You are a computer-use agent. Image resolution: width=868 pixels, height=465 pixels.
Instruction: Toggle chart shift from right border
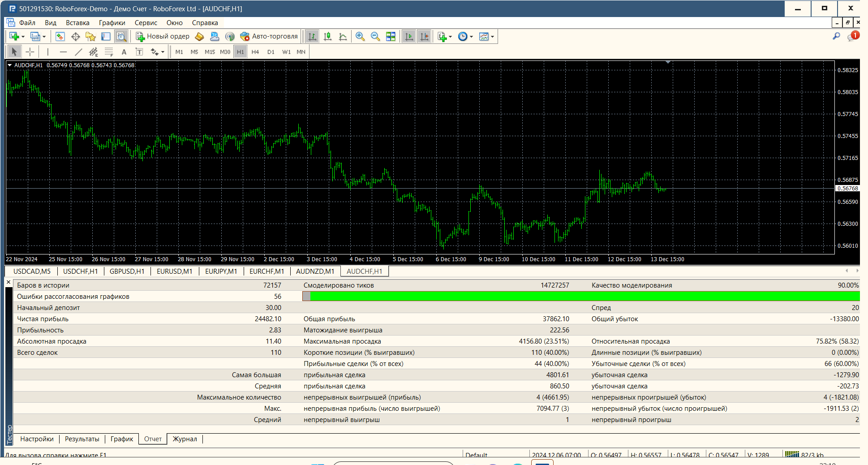(x=424, y=36)
